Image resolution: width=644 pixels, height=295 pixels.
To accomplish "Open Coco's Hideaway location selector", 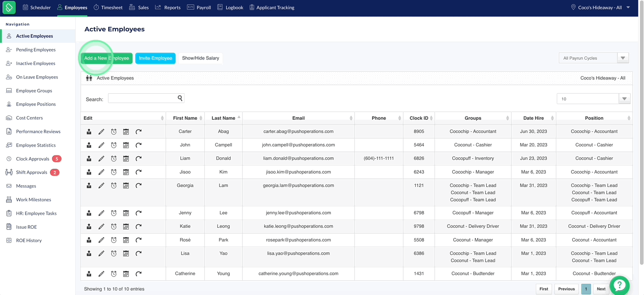I will coord(600,8).
